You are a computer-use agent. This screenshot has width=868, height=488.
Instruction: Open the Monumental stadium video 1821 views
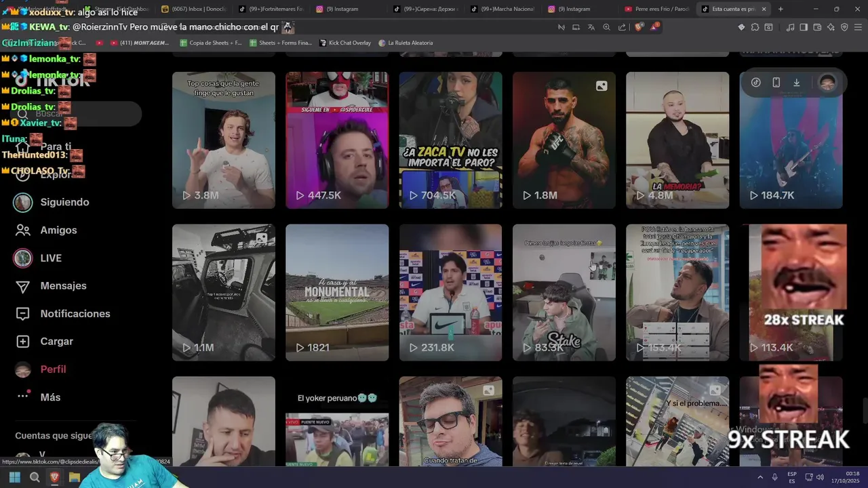pos(337,293)
